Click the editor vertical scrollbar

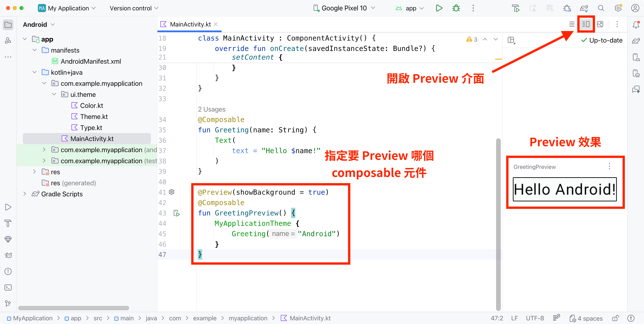pos(498,225)
